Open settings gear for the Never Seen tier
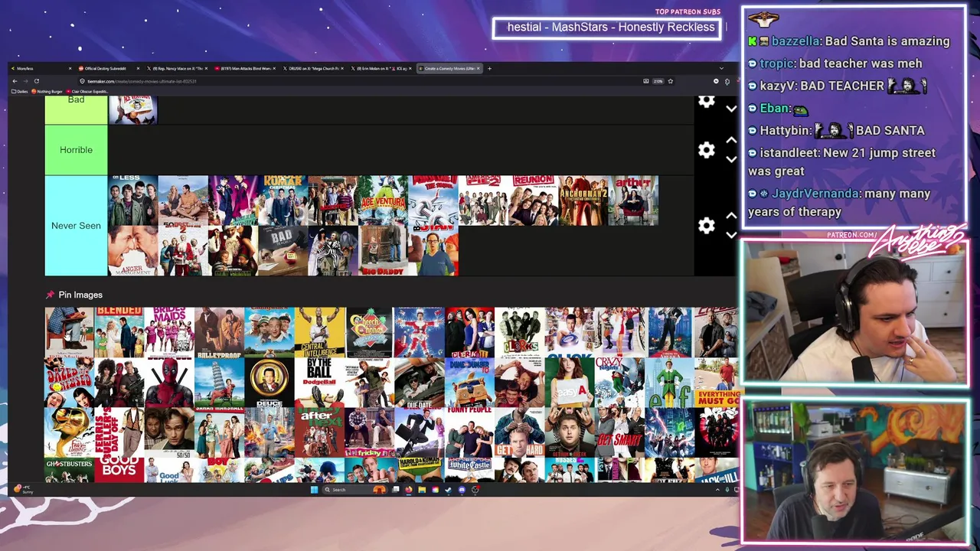The width and height of the screenshot is (980, 551). click(706, 226)
